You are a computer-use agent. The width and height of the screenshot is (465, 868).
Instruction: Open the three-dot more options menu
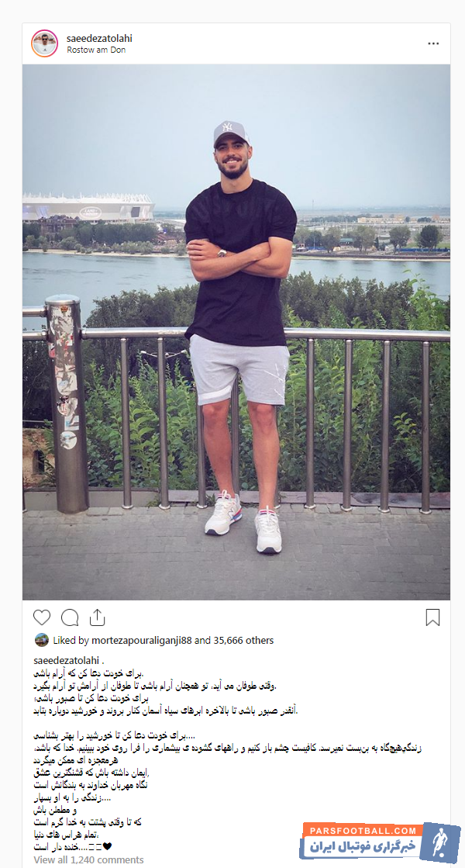pos(433,43)
